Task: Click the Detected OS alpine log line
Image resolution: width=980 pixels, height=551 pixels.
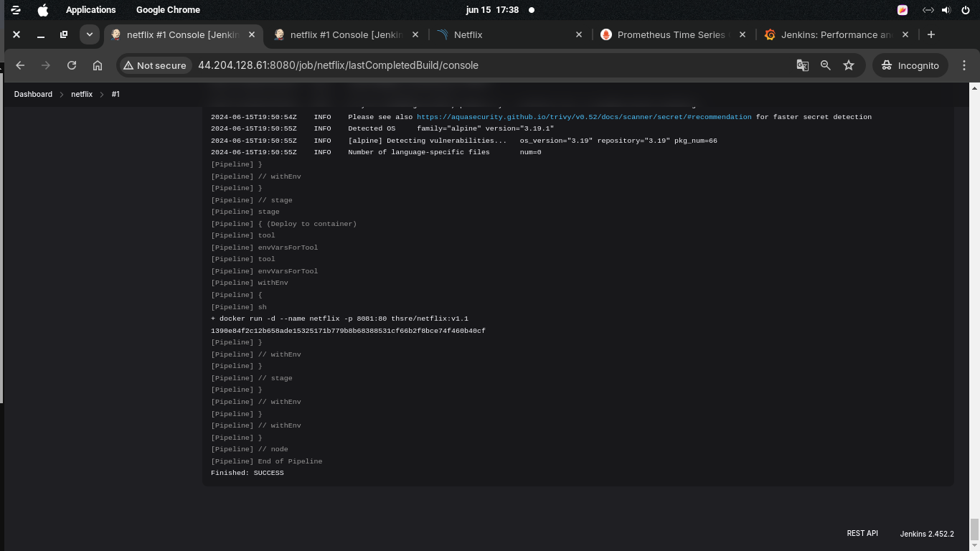Action: tap(382, 128)
